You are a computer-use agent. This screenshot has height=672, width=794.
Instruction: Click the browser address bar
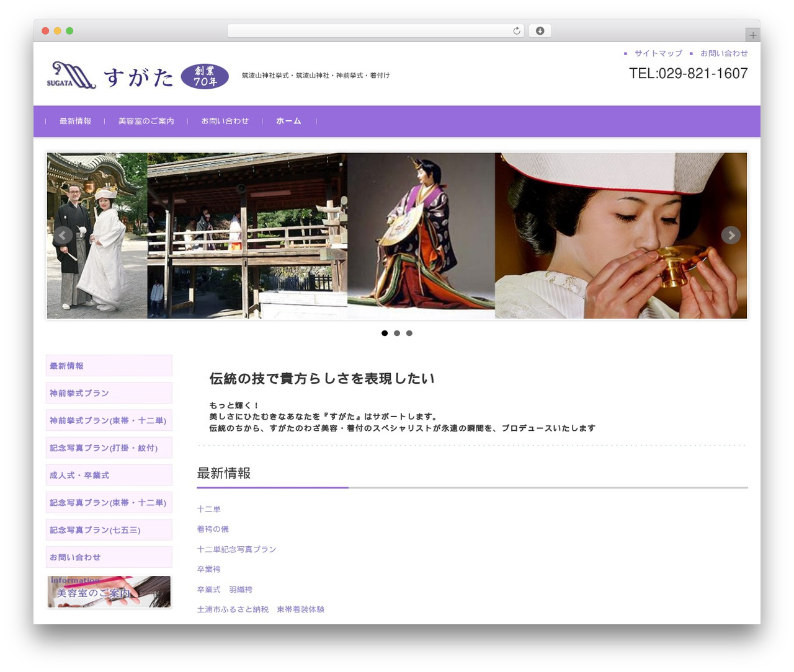pos(376,31)
